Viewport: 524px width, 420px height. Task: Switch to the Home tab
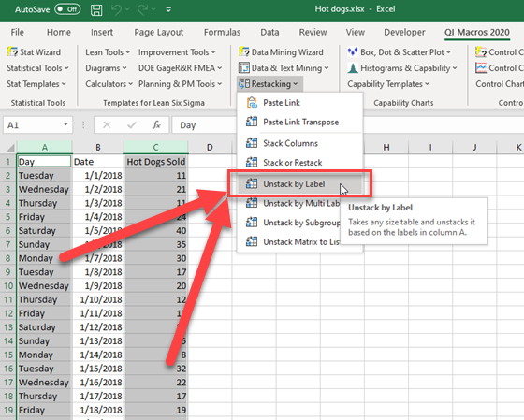point(59,32)
